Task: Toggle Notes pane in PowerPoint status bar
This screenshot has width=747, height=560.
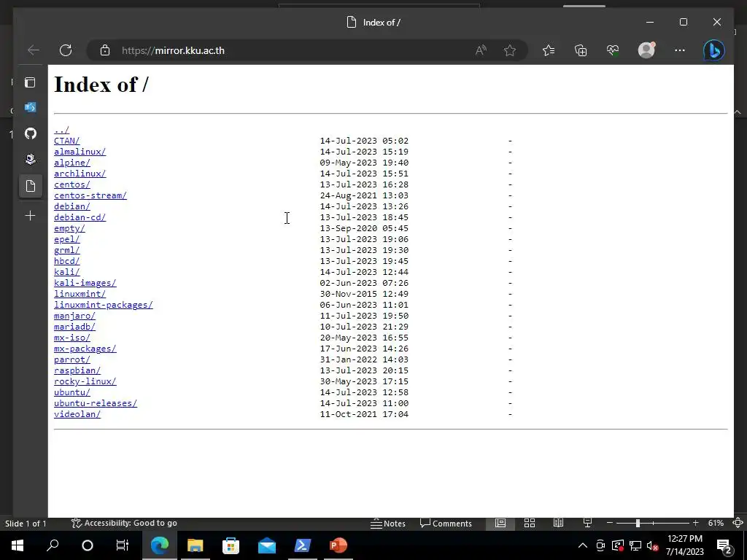Action: click(x=388, y=524)
